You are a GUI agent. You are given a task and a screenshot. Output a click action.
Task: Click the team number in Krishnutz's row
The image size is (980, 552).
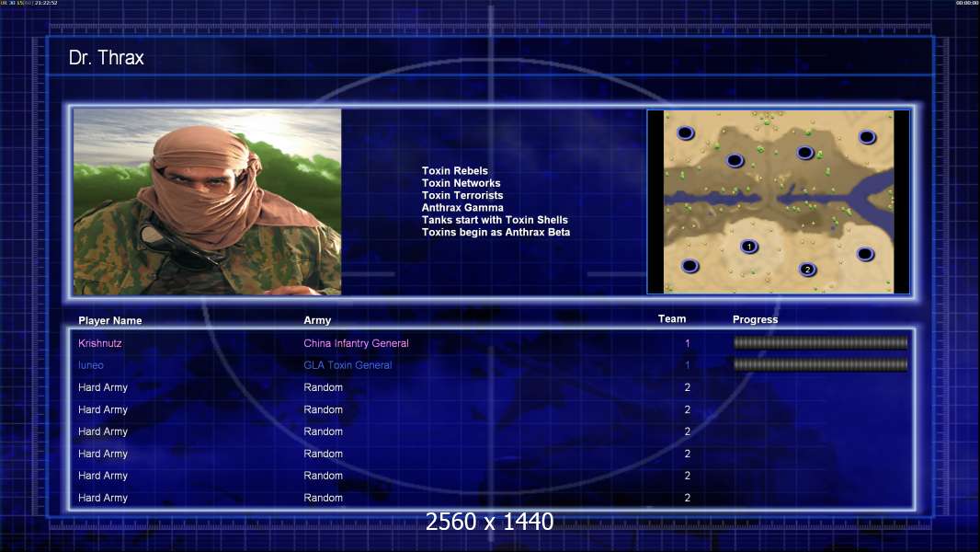coord(687,343)
